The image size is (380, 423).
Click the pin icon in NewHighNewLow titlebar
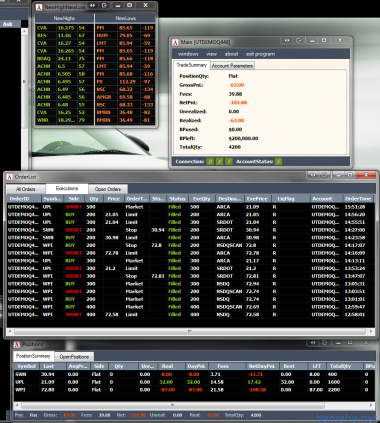coord(93,5)
